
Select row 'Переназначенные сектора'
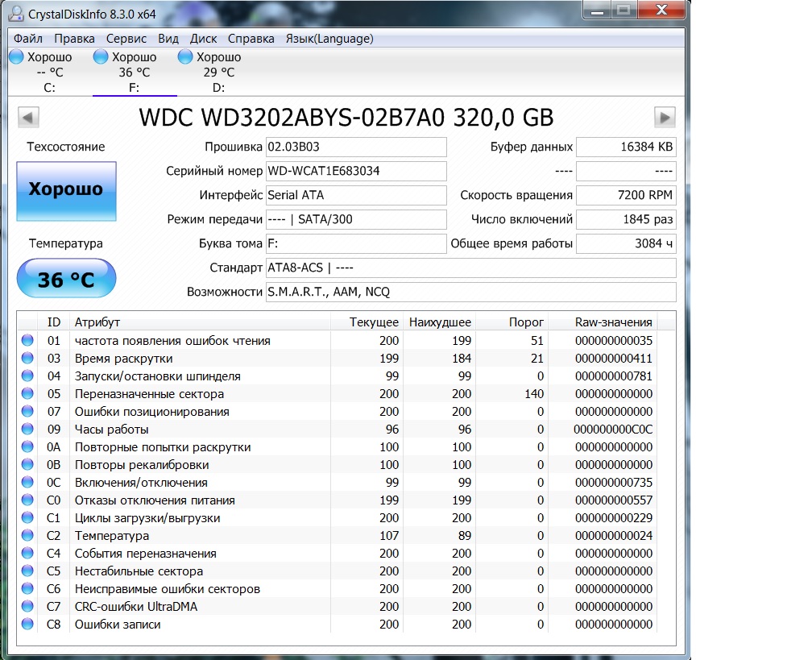(x=337, y=394)
